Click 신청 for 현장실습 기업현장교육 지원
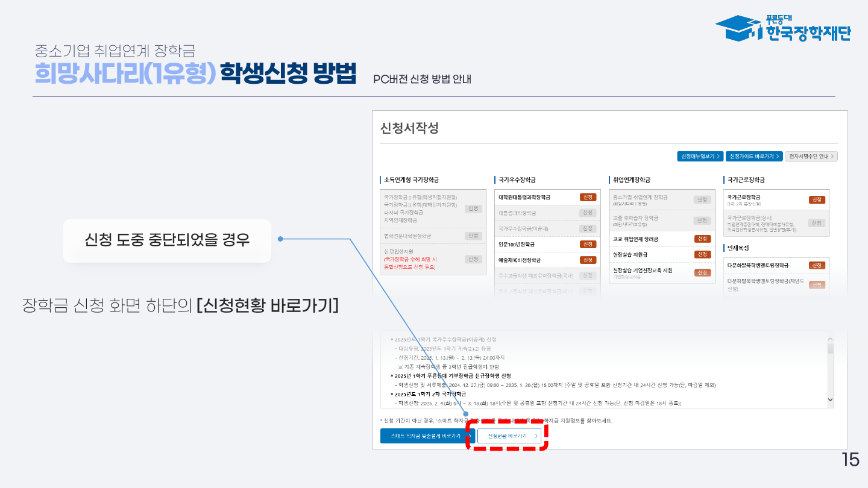The height and width of the screenshot is (488, 868). click(x=702, y=273)
